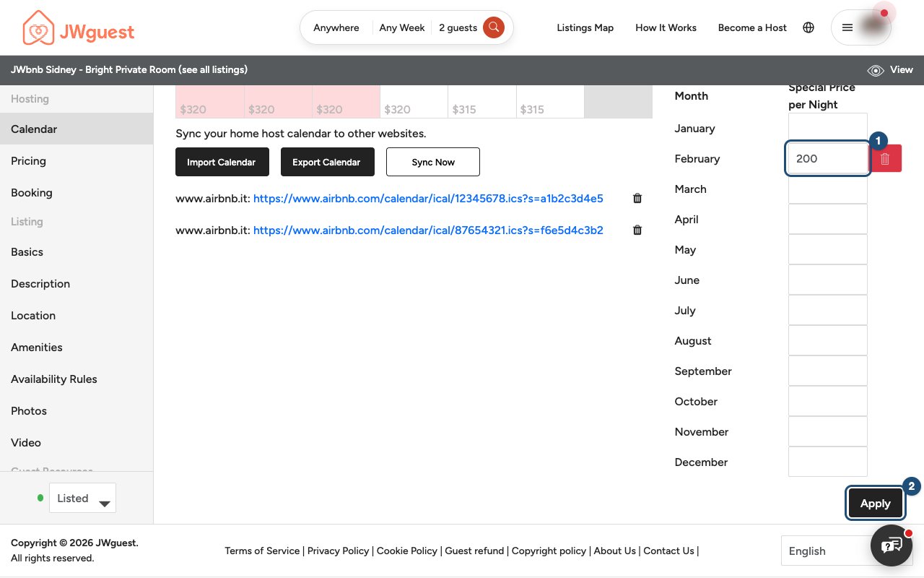Open the chat support bubble

tap(892, 545)
